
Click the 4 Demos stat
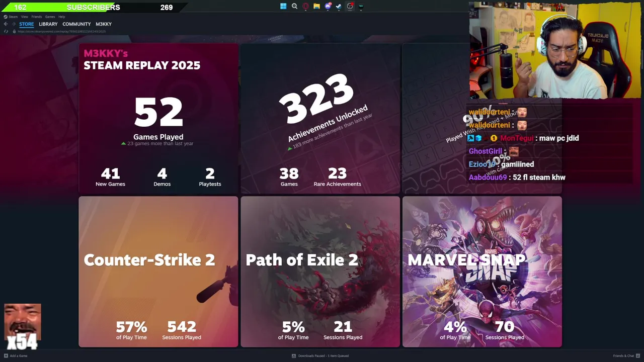[162, 177]
